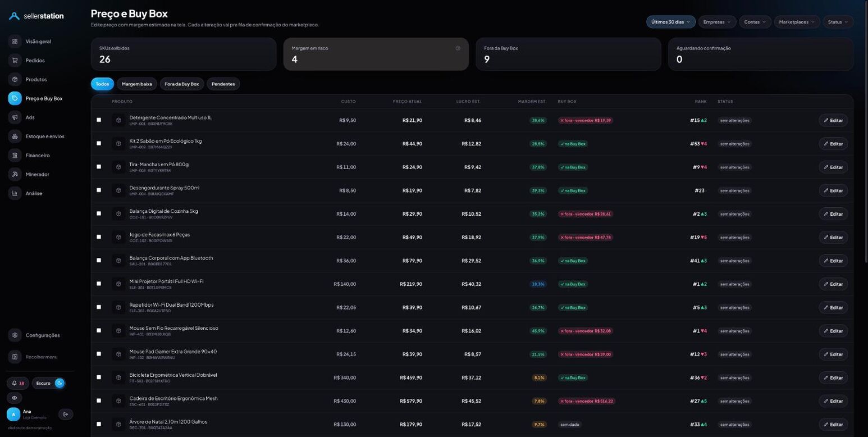
Task: Click the Pedidos cart icon
Action: click(15, 61)
